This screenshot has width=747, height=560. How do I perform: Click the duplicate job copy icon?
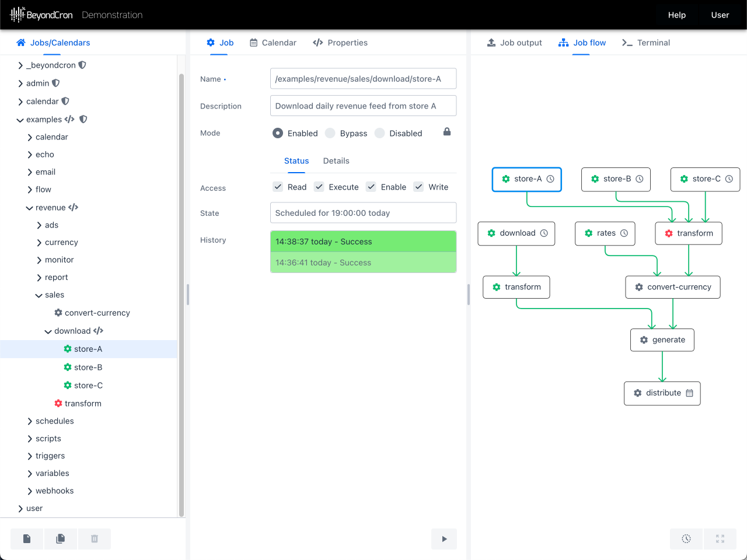[60, 539]
